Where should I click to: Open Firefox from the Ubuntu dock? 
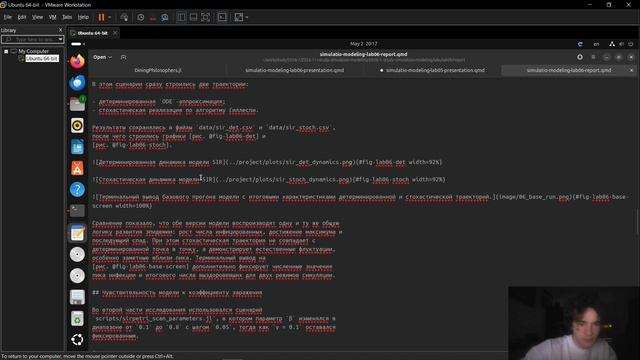point(77,61)
